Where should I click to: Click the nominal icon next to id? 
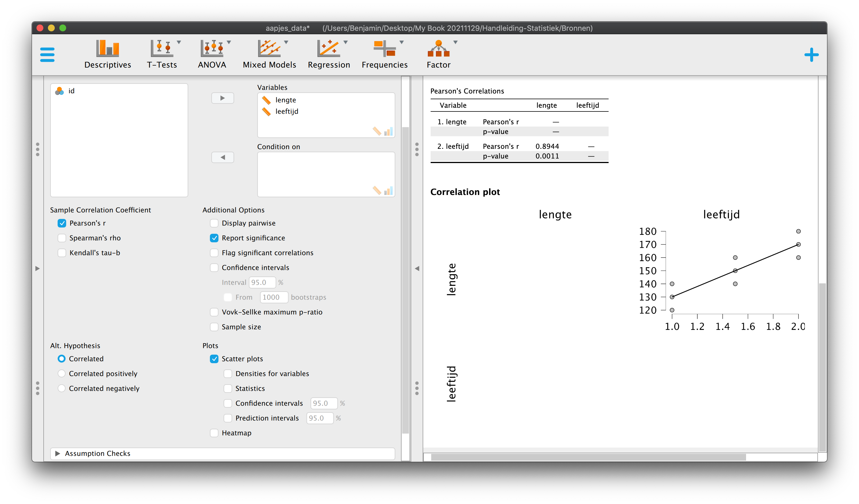click(59, 91)
